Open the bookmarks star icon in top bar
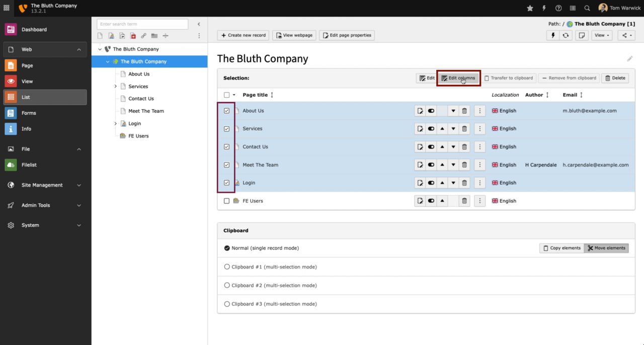 530,8
